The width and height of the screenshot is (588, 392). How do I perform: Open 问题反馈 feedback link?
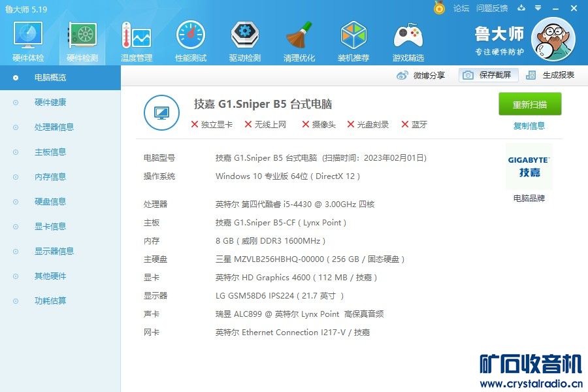point(491,8)
